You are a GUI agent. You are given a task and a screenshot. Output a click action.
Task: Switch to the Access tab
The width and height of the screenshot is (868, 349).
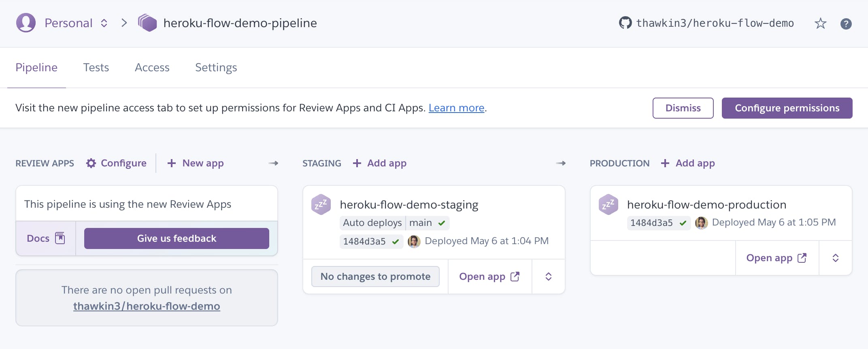[152, 68]
